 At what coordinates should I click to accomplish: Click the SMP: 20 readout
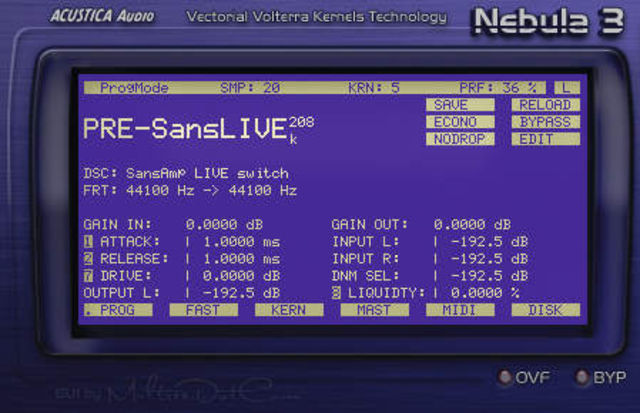coord(250,88)
